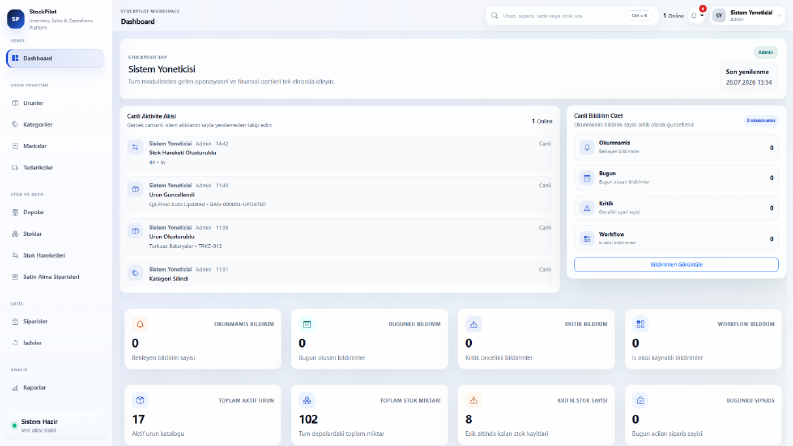This screenshot has width=793, height=446.
Task: Click the Iadeler sidebar icon
Action: click(x=15, y=343)
